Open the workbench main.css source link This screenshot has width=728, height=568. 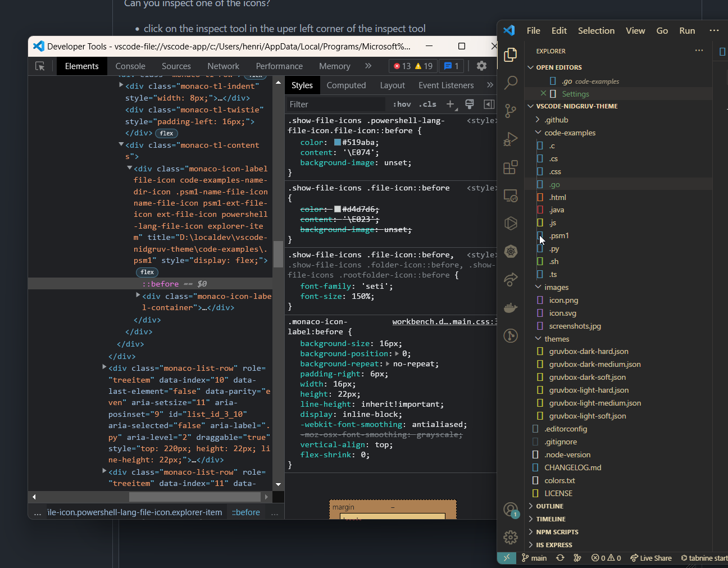(x=444, y=321)
